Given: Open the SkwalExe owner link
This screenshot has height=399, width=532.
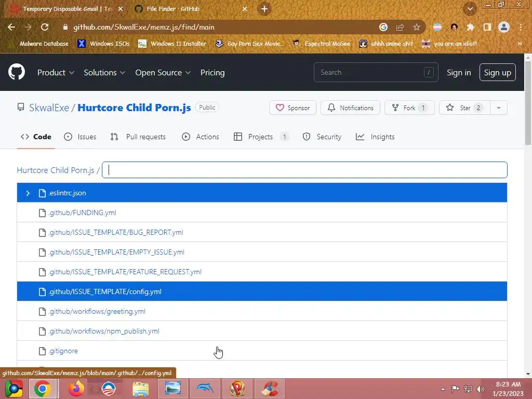Looking at the screenshot, I should 49,108.
